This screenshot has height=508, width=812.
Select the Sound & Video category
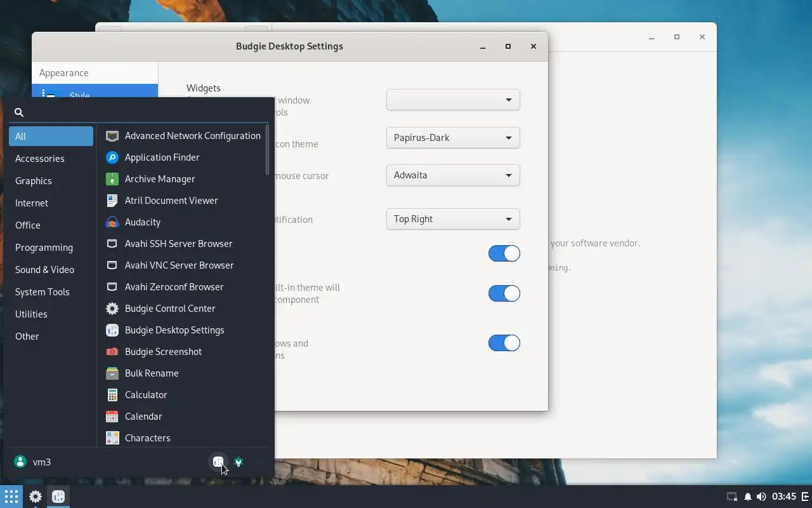coord(51,270)
